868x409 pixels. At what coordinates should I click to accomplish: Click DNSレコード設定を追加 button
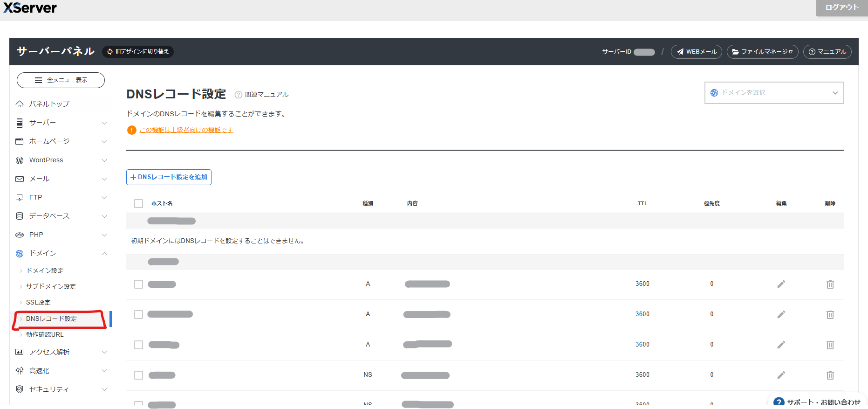coord(169,177)
